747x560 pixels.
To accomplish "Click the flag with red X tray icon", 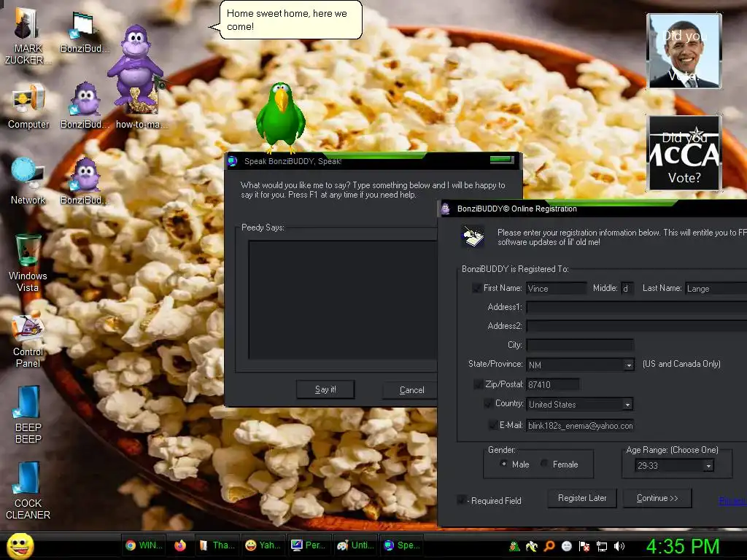I will click(584, 546).
